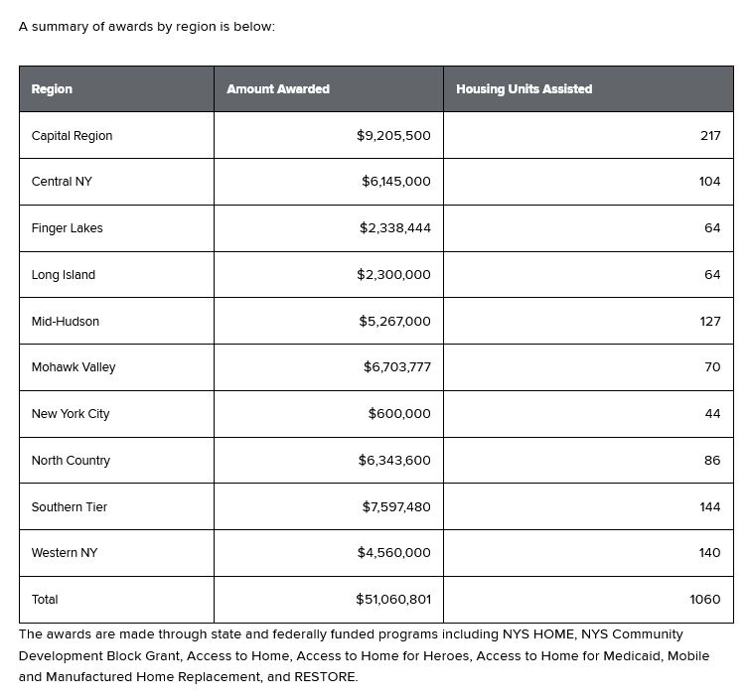Click the 127 housing units value
This screenshot has width=750, height=700.
coord(709,322)
